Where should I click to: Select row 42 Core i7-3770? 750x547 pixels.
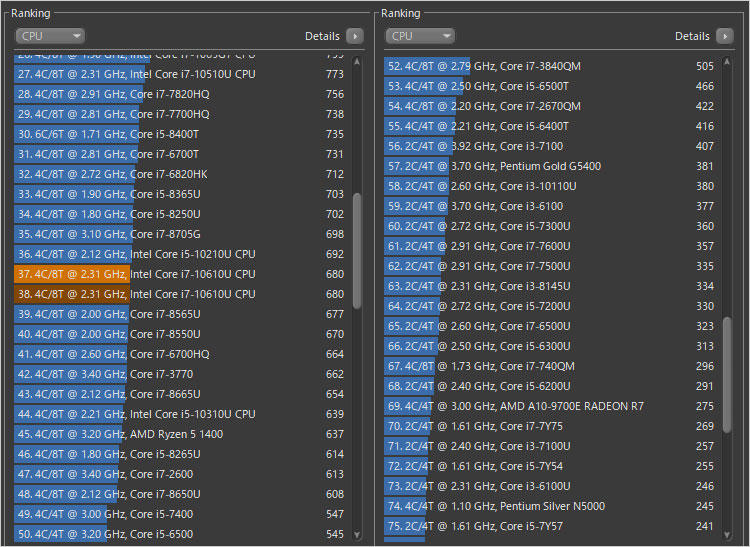coord(182,374)
